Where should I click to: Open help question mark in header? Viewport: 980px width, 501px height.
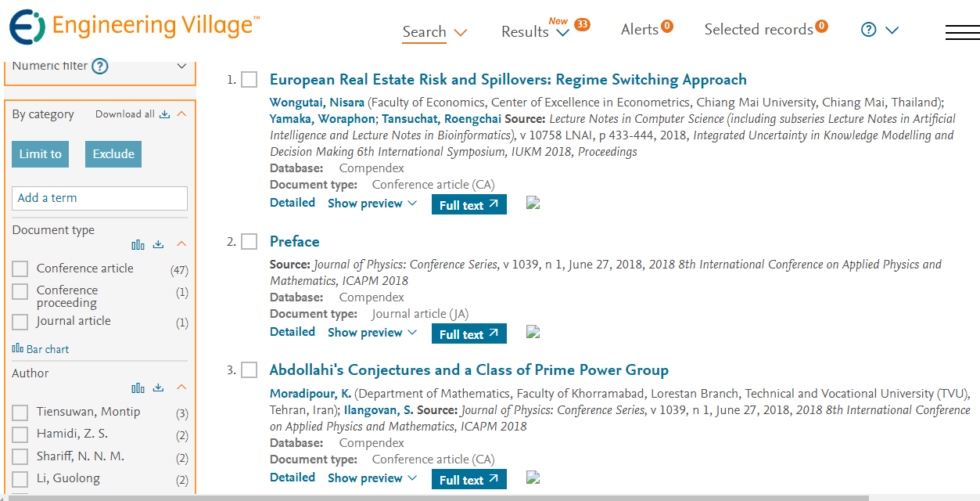868,30
